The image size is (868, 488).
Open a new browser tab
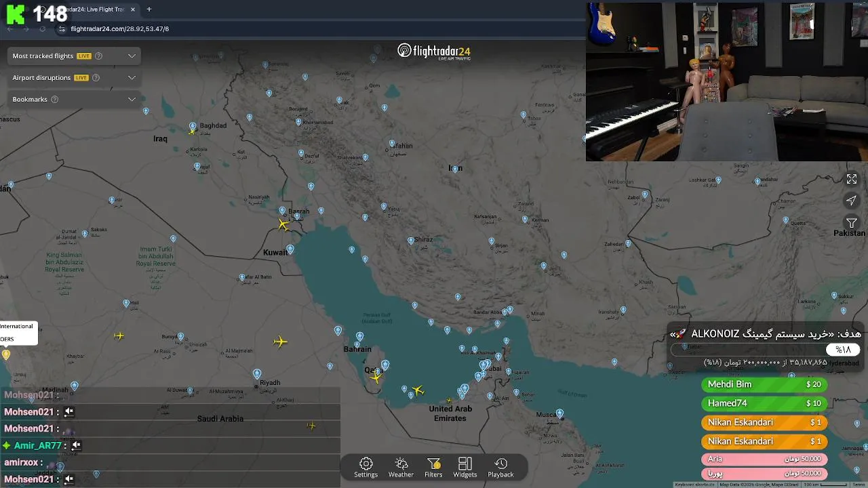tap(149, 9)
